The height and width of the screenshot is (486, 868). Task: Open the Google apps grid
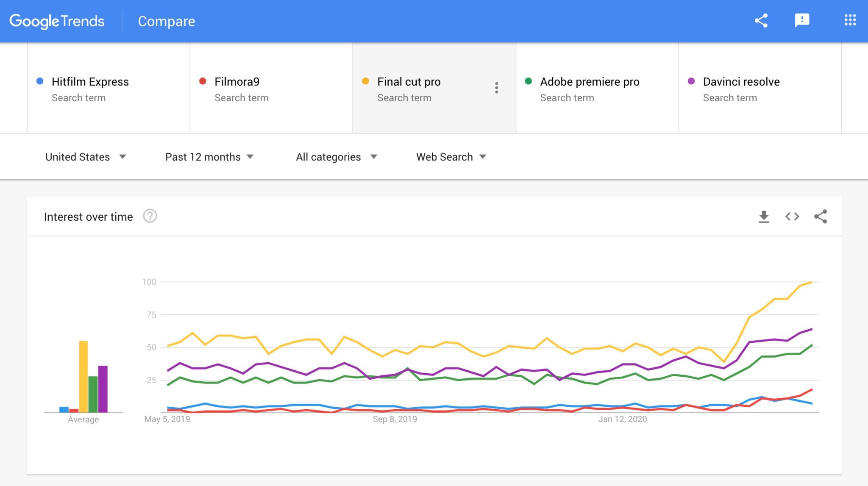point(850,20)
